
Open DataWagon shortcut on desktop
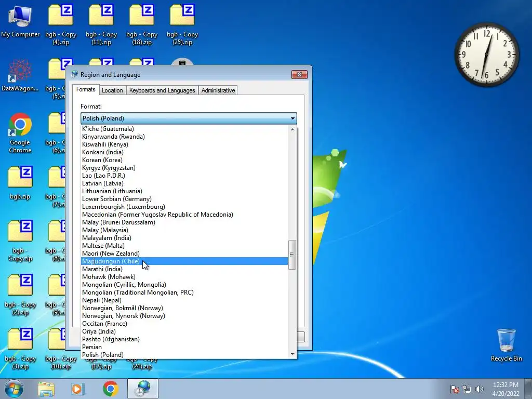pos(20,75)
